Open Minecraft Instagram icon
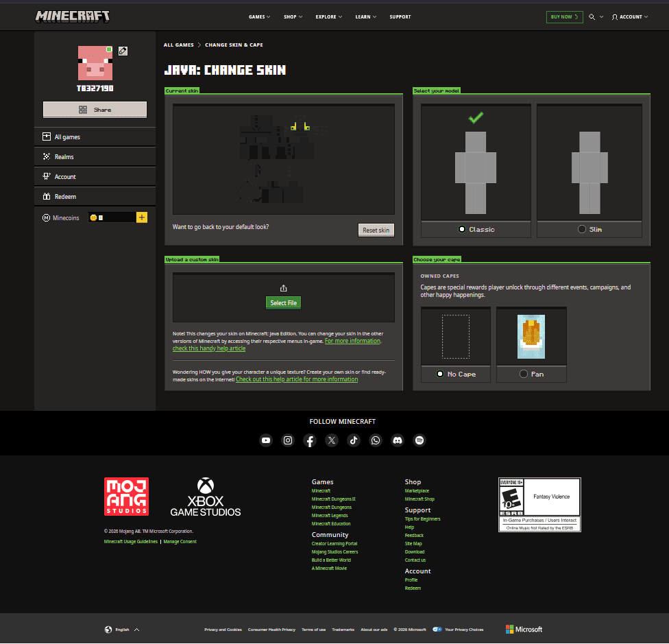 click(288, 440)
